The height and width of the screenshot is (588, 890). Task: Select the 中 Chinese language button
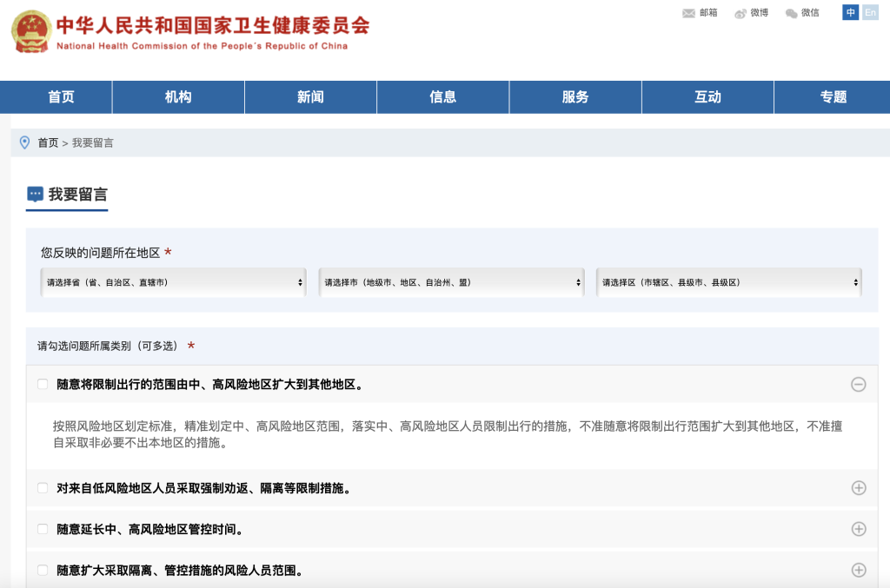tap(850, 12)
